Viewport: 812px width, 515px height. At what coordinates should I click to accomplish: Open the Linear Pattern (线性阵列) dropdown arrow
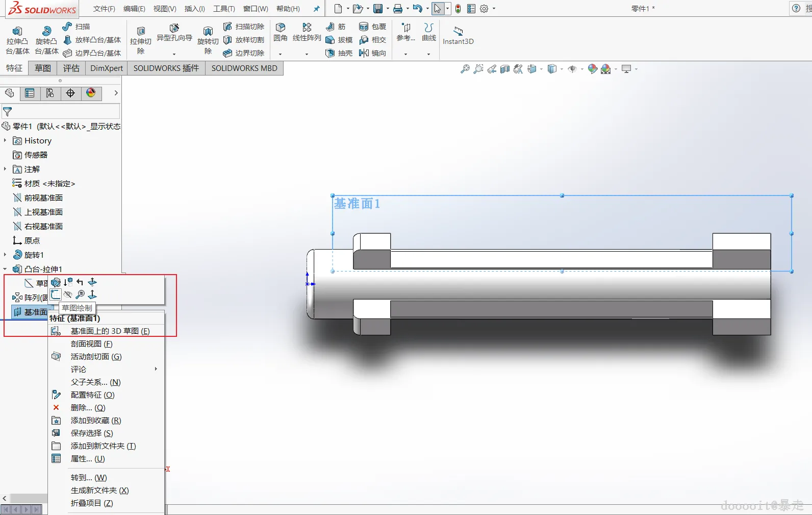[307, 54]
